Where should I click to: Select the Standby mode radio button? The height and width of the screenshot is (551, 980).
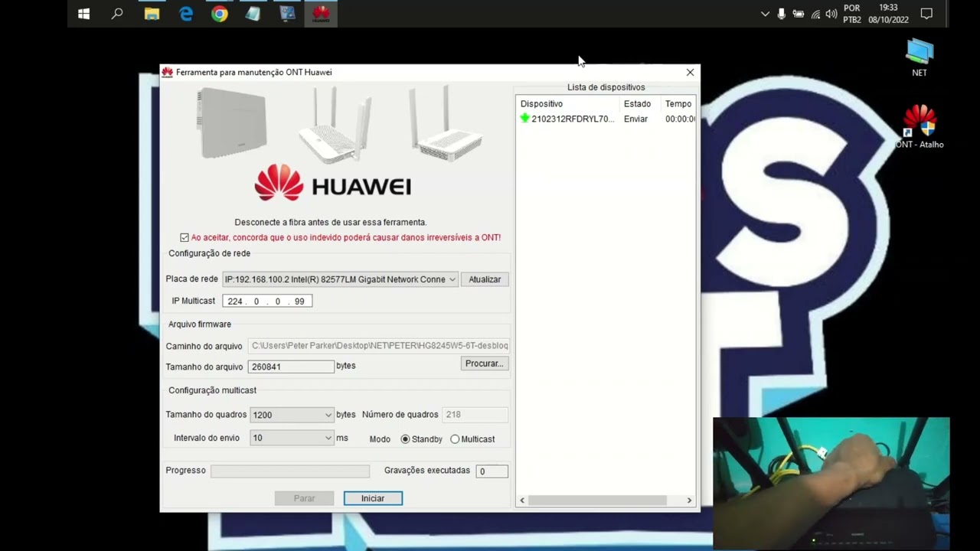tap(406, 439)
